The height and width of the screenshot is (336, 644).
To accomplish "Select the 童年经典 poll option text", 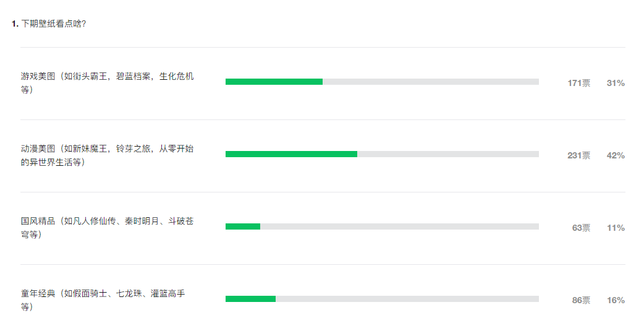I will [103, 299].
